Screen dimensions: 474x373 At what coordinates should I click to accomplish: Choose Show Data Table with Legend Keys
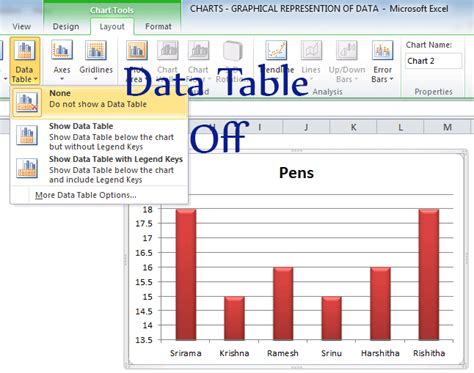pos(99,169)
